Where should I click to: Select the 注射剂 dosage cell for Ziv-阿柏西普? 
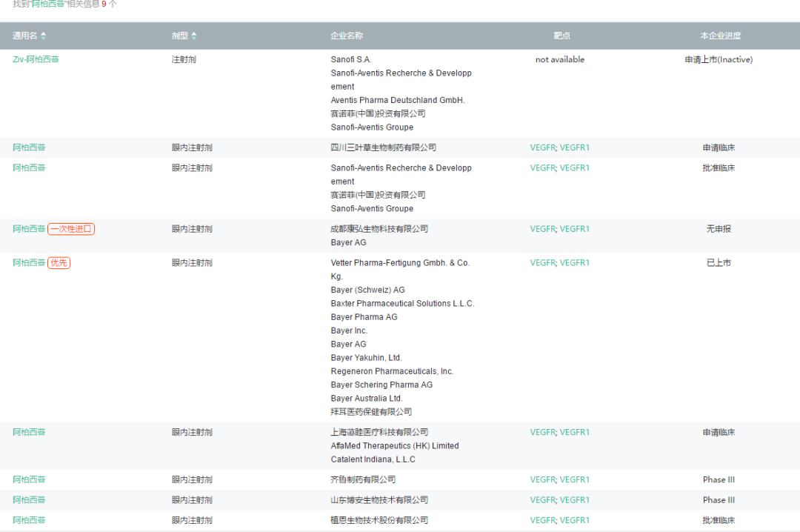point(184,59)
